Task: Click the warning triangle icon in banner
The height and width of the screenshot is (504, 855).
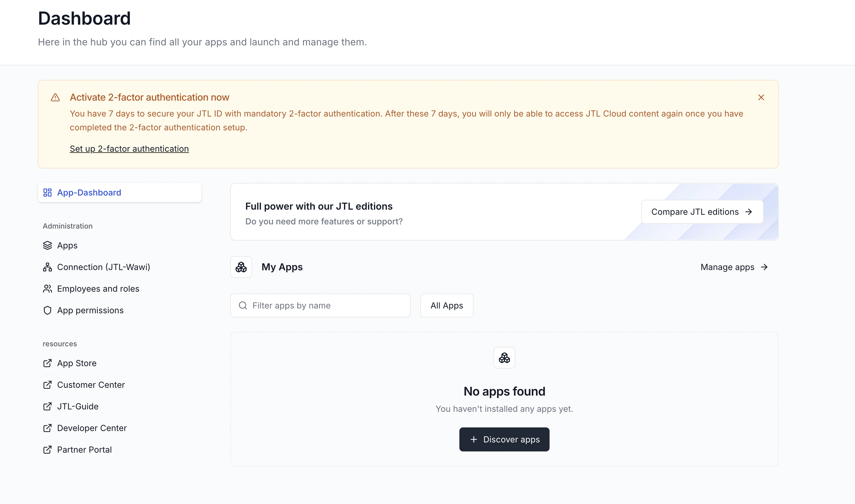Action: pyautogui.click(x=55, y=98)
